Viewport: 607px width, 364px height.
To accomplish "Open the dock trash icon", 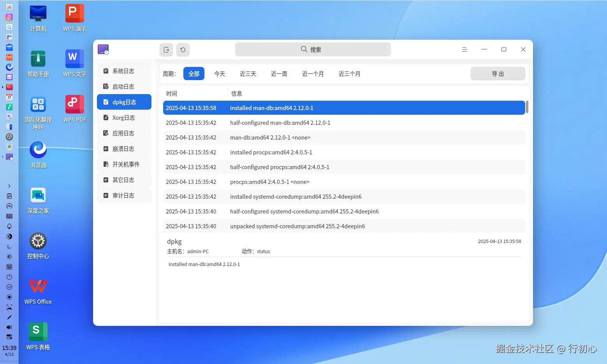I will (9, 147).
